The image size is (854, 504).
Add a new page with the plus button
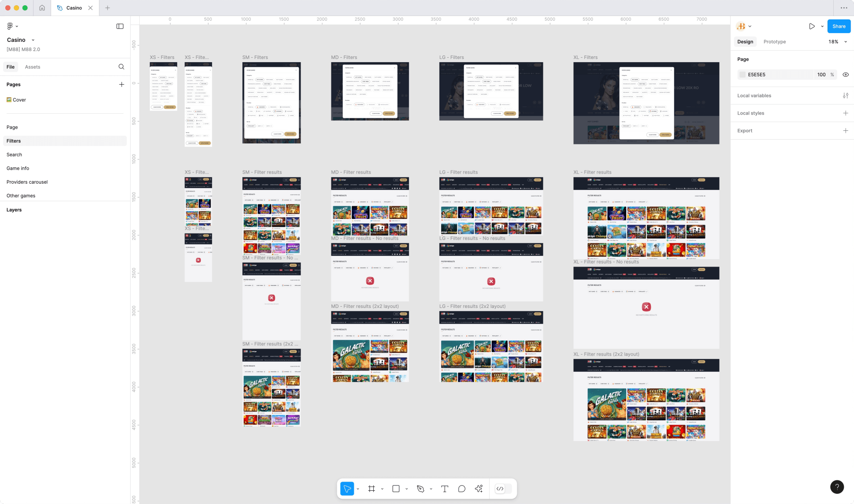(x=122, y=84)
